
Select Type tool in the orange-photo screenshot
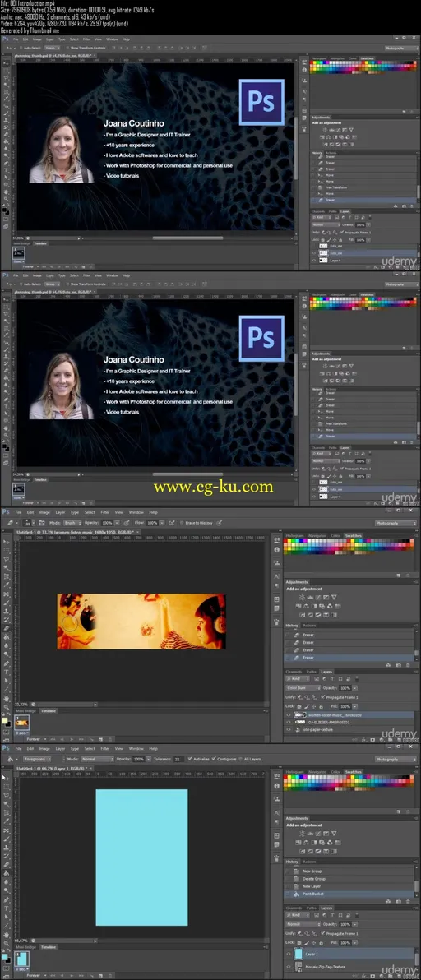tap(6, 673)
